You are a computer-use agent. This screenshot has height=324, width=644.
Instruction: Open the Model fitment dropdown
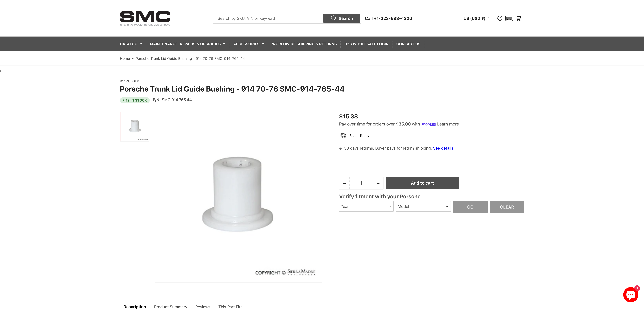pos(423,207)
